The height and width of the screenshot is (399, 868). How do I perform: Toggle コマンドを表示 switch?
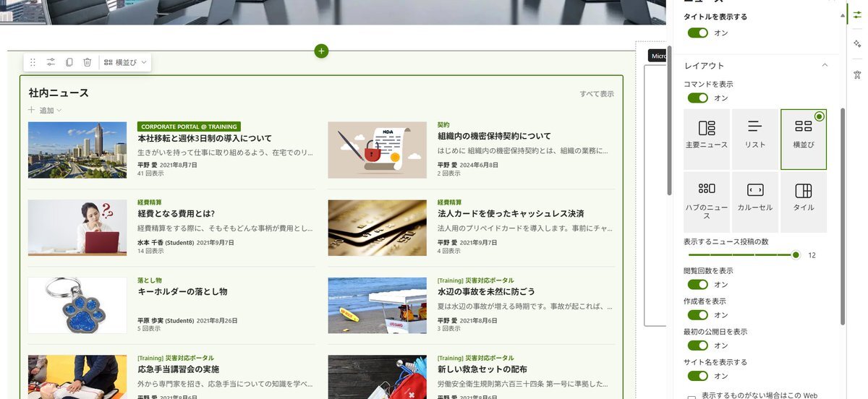(697, 98)
